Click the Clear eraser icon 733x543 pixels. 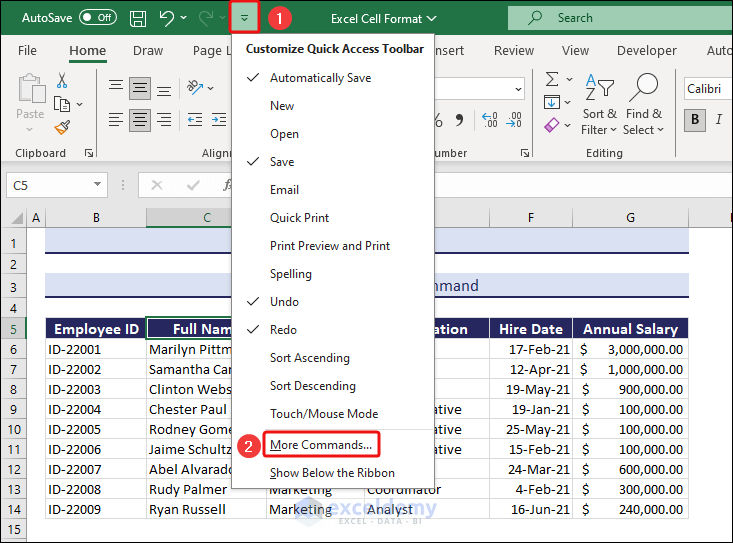click(x=552, y=126)
